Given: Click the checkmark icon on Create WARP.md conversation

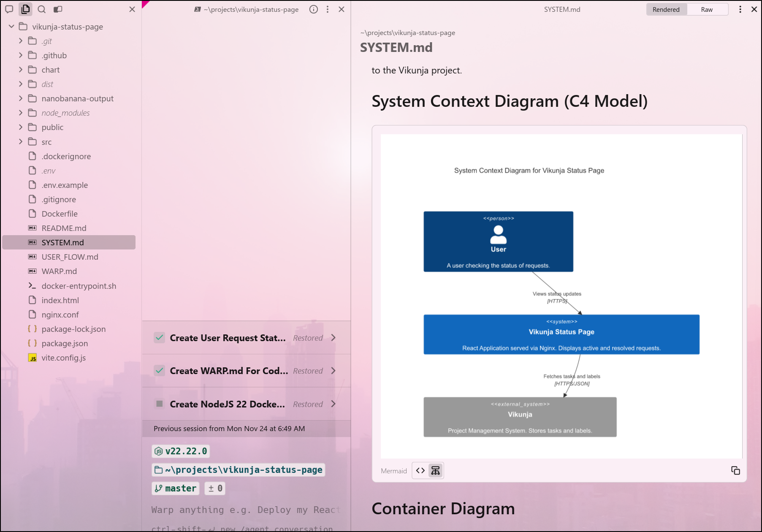Looking at the screenshot, I should 160,371.
